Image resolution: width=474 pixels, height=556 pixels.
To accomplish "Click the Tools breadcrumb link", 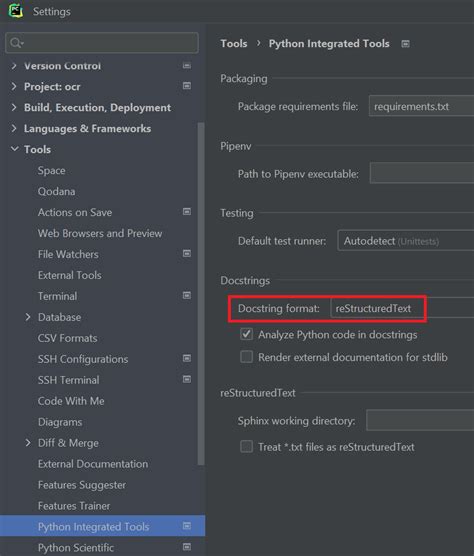I will click(x=234, y=44).
